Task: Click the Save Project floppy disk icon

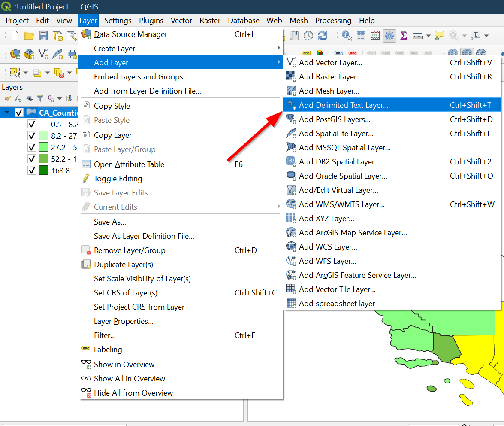Action: click(43, 35)
